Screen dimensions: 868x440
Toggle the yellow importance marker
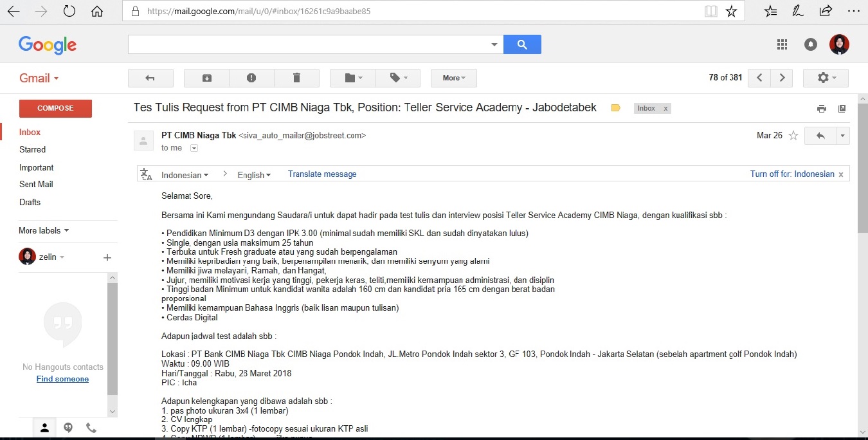click(x=615, y=108)
